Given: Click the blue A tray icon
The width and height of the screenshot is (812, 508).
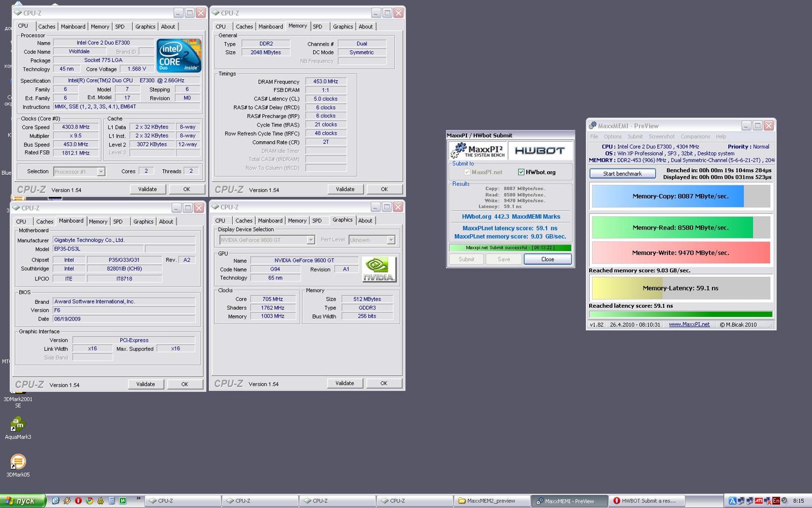Looking at the screenshot, I should pos(732,501).
